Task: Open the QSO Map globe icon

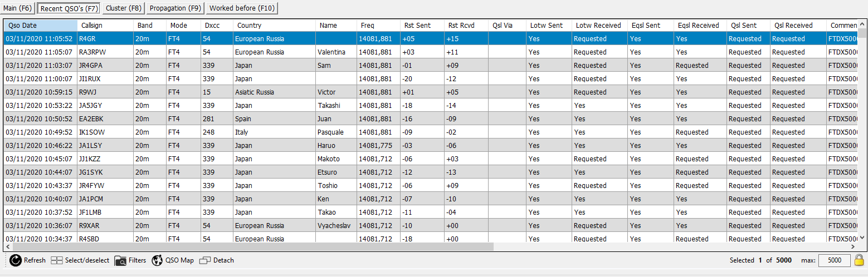Action: (157, 260)
